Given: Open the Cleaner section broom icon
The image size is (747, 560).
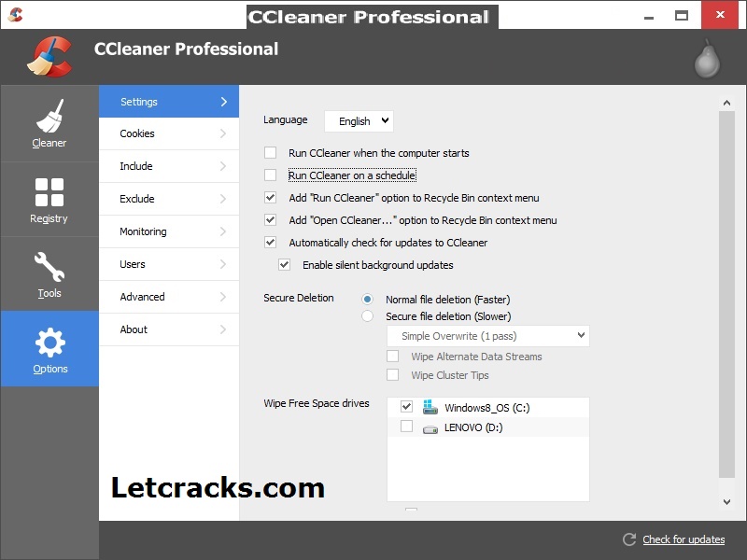Looking at the screenshot, I should pyautogui.click(x=49, y=116).
